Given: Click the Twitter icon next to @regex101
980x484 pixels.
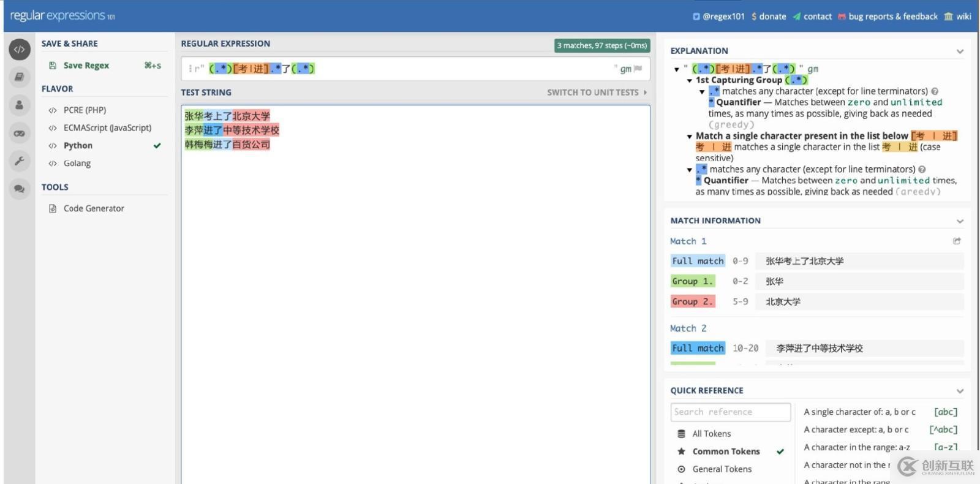Looking at the screenshot, I should click(x=696, y=17).
